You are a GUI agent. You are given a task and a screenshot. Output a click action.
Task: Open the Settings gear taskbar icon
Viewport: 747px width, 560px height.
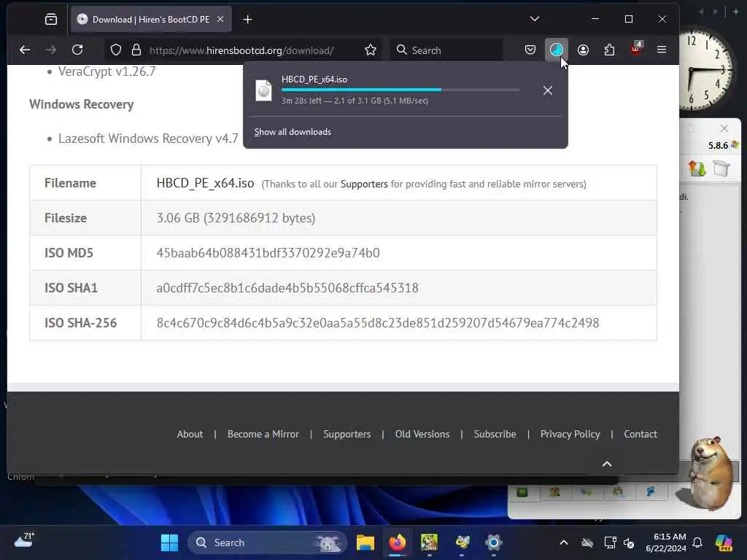coord(494,542)
